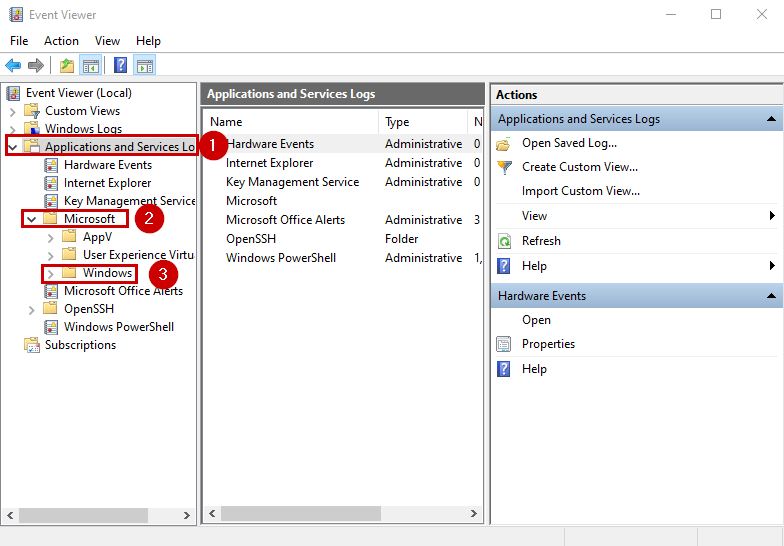Open the Help menu
This screenshot has height=546, width=784.
pos(148,41)
